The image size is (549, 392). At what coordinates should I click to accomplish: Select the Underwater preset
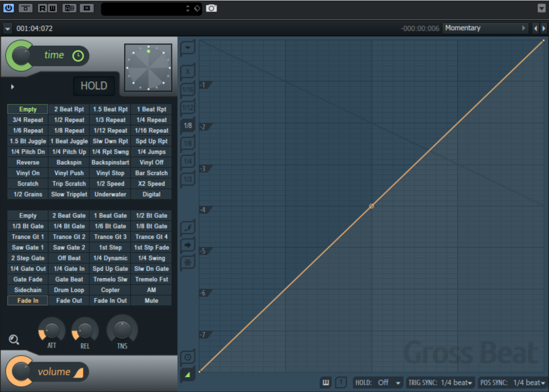(x=110, y=194)
